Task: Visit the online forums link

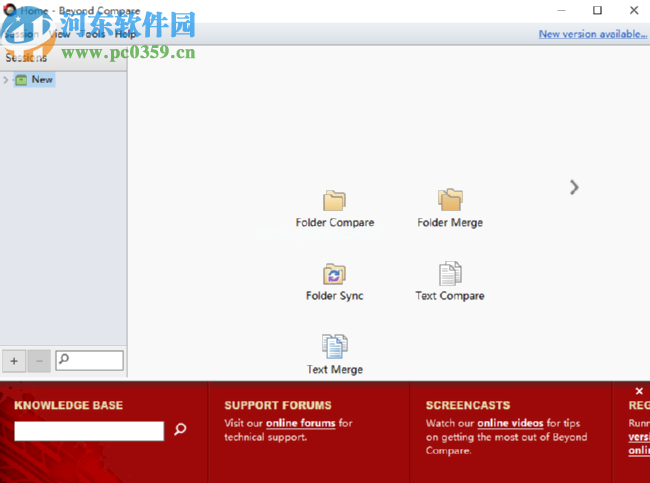Action: pyautogui.click(x=300, y=423)
